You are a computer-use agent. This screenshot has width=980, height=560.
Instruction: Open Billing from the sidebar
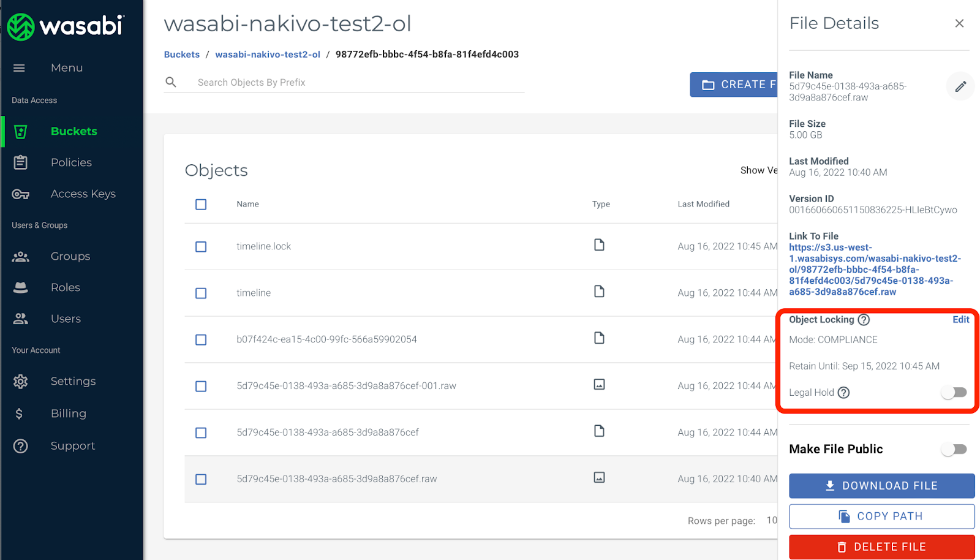pyautogui.click(x=68, y=414)
